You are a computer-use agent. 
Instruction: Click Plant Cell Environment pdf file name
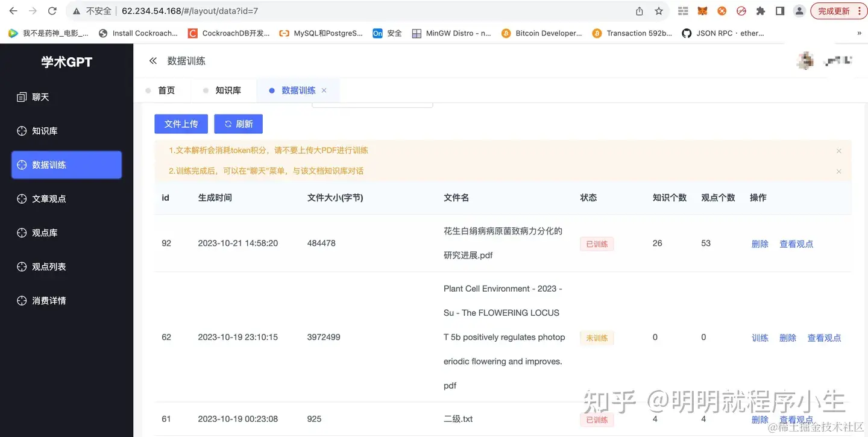(504, 337)
